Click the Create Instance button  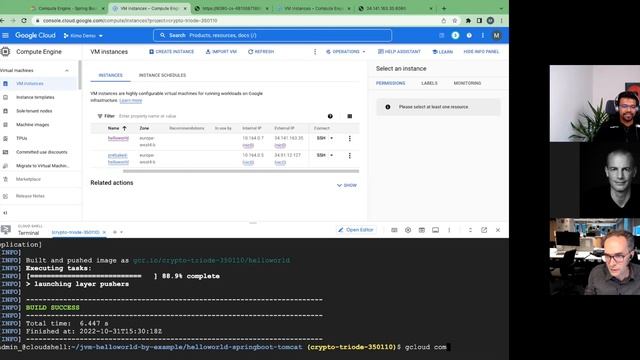[x=171, y=52]
